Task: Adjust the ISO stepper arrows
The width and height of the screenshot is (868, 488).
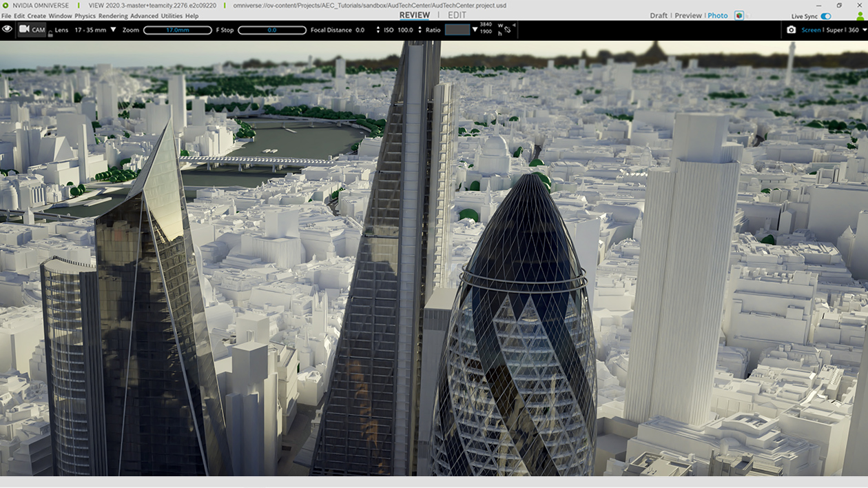Action: coord(419,30)
